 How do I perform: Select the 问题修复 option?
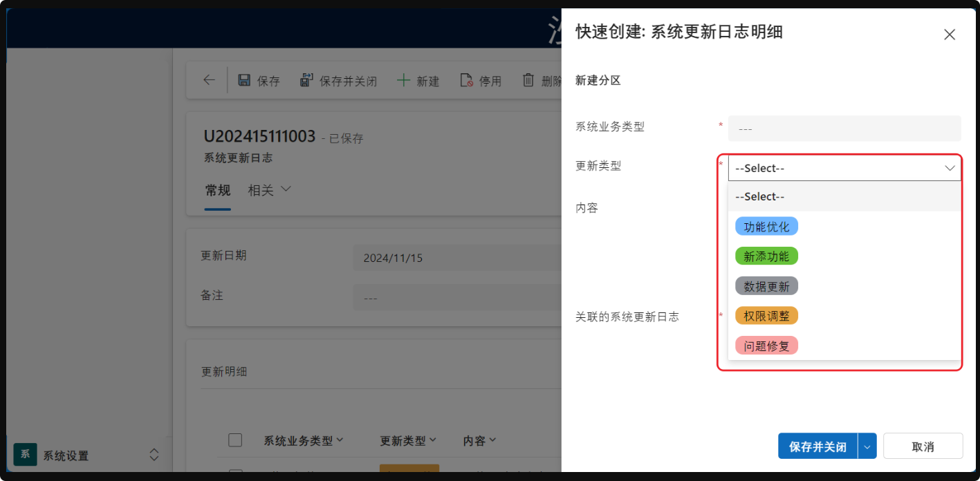[x=766, y=346]
